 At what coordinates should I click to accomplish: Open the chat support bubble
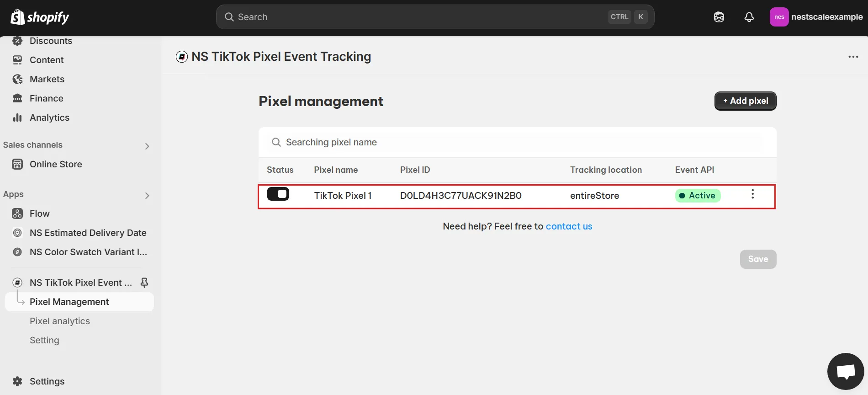coord(846,371)
